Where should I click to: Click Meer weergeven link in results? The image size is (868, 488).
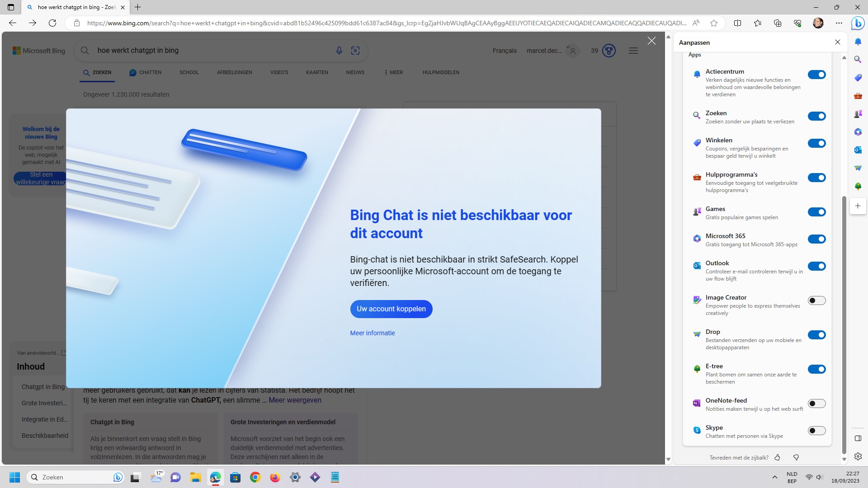tap(295, 400)
